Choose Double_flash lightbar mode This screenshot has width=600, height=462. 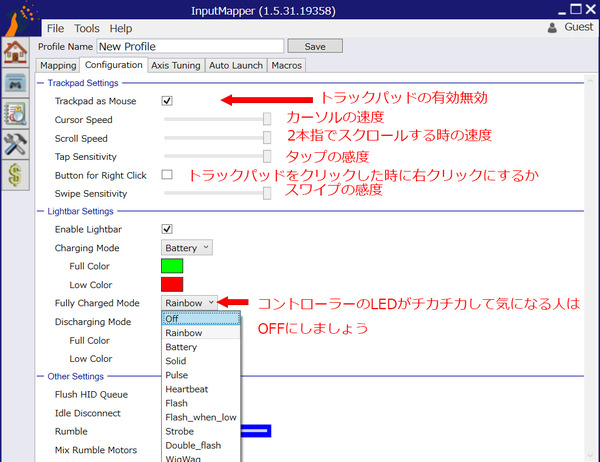tap(201, 445)
